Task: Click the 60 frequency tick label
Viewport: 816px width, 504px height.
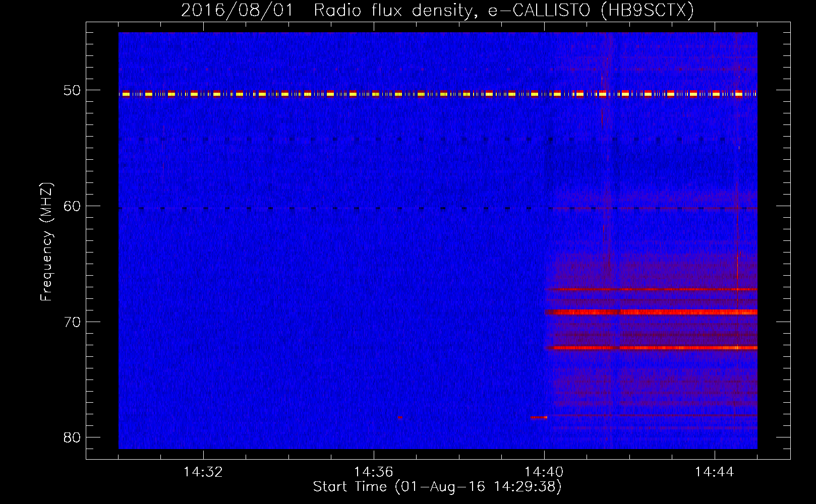Action: pos(72,206)
